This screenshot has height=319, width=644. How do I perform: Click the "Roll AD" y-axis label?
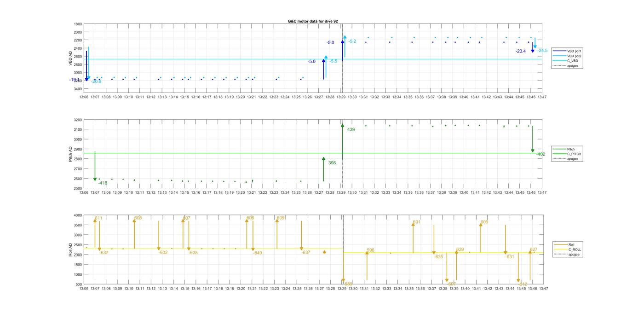pos(71,249)
